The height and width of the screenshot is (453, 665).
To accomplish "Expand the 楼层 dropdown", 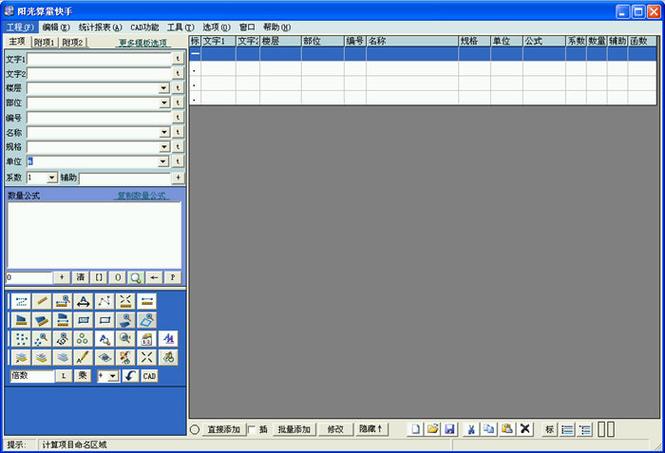I will [163, 88].
